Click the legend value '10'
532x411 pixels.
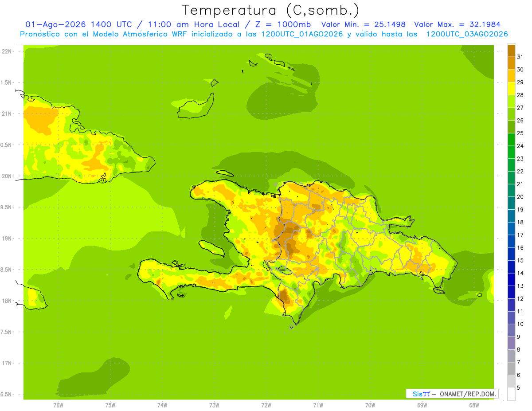coord(520,324)
